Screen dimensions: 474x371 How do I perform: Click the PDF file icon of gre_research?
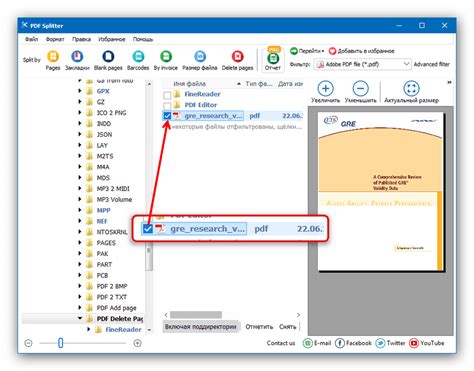pyautogui.click(x=176, y=116)
